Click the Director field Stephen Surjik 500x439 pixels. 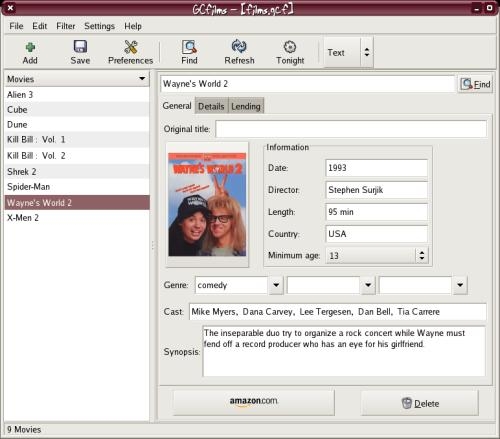click(376, 190)
